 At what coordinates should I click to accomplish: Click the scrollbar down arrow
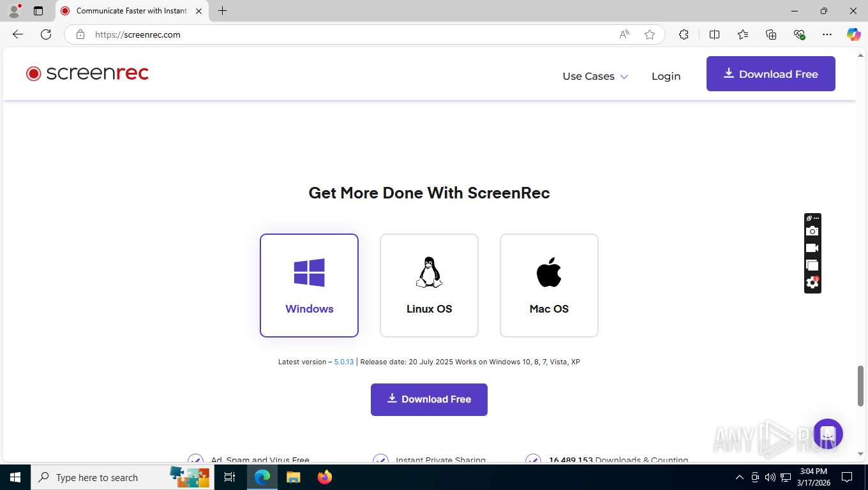(860, 454)
